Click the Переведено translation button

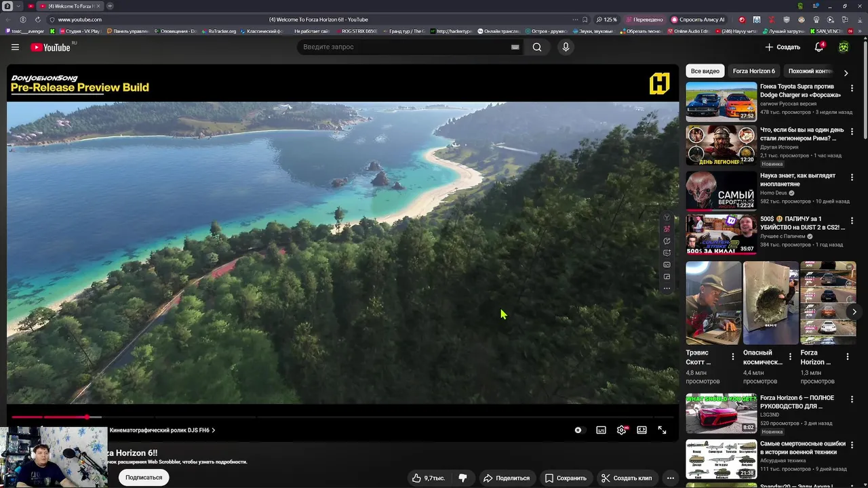pos(645,20)
